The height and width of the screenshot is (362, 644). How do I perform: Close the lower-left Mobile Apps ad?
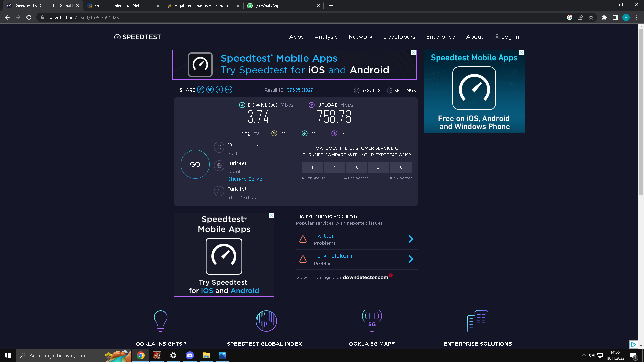point(272,216)
